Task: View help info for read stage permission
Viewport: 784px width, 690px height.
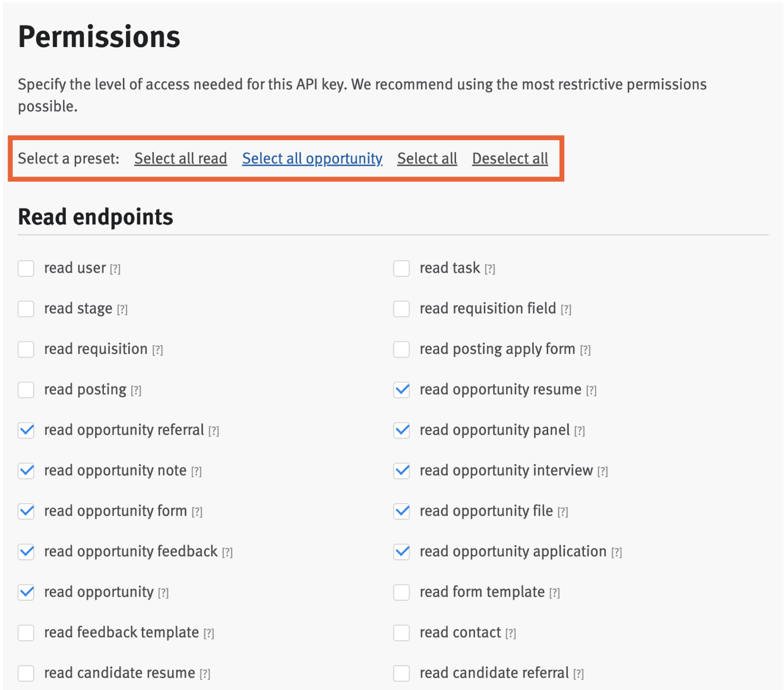Action: (123, 309)
